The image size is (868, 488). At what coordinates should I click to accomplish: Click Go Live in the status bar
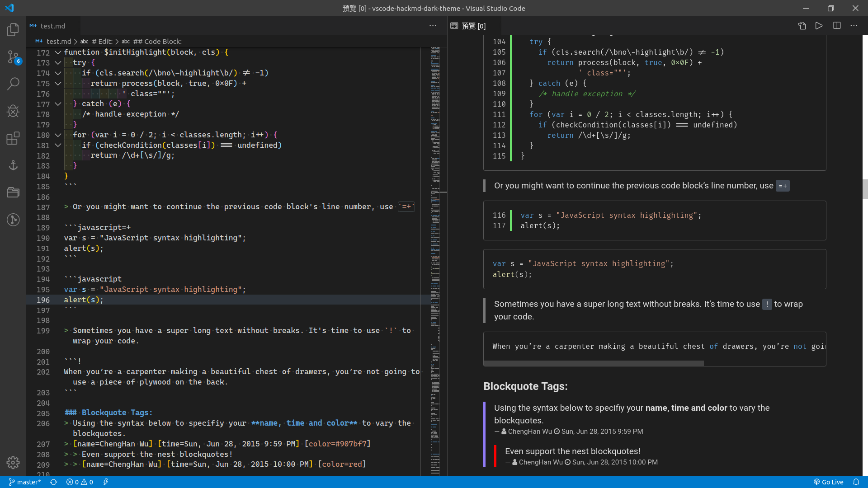828,482
